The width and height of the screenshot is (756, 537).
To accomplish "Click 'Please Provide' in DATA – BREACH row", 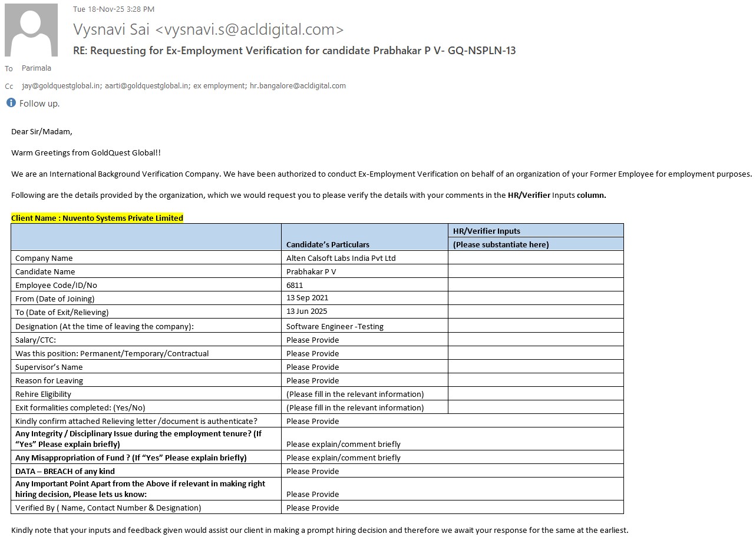I will (312, 471).
